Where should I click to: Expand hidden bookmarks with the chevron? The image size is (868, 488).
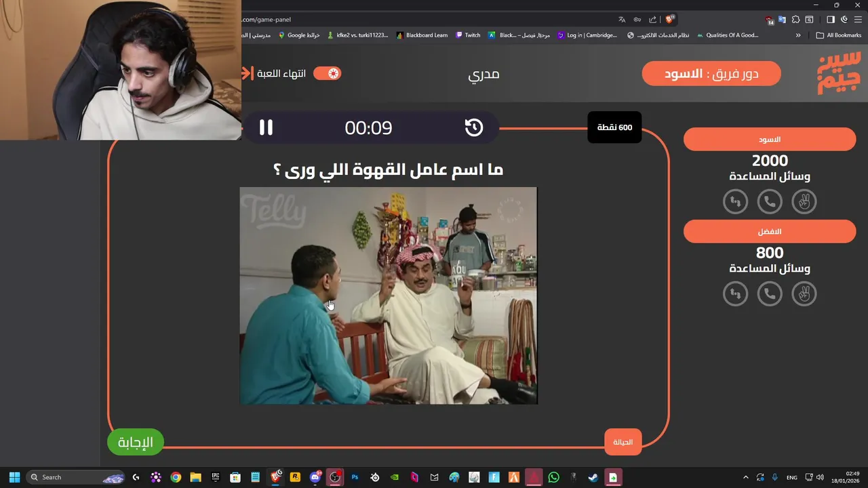(x=798, y=35)
